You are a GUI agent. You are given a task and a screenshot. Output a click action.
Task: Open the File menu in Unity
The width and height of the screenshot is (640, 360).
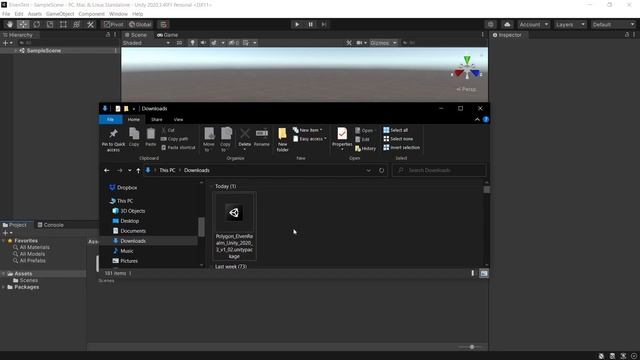[6, 14]
